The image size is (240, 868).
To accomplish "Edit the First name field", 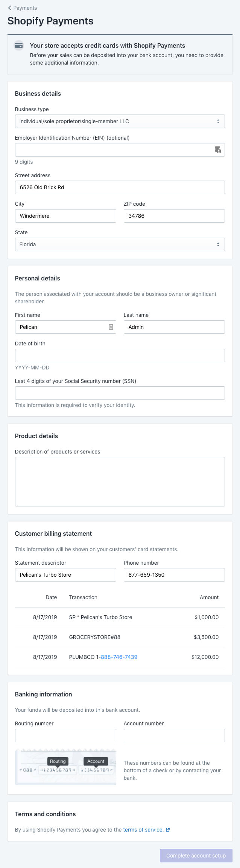I will pyautogui.click(x=65, y=327).
